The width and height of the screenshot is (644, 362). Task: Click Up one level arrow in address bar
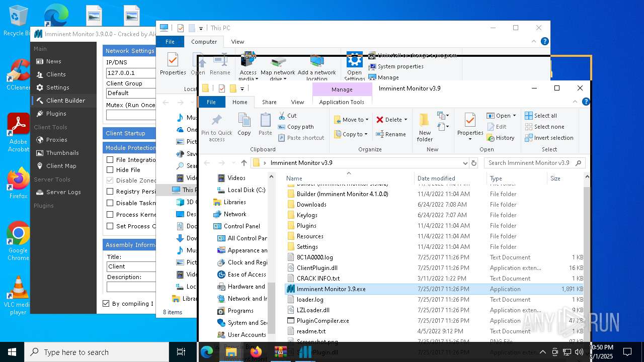[244, 163]
